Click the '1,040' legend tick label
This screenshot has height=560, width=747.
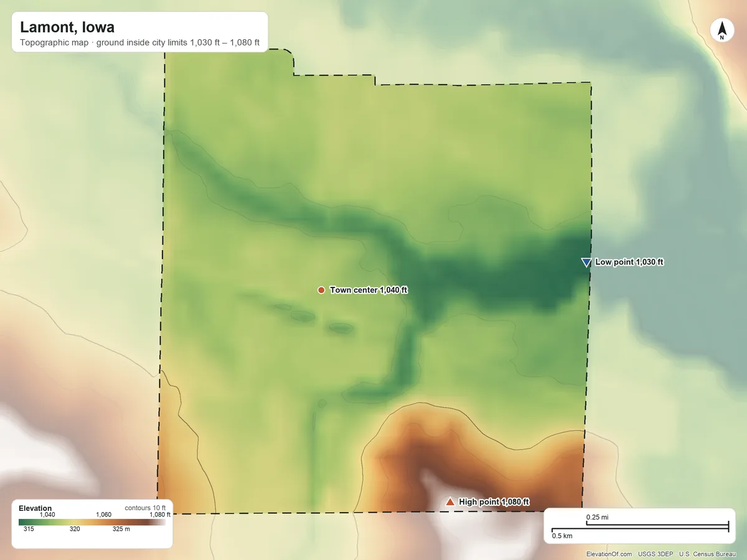(48, 515)
